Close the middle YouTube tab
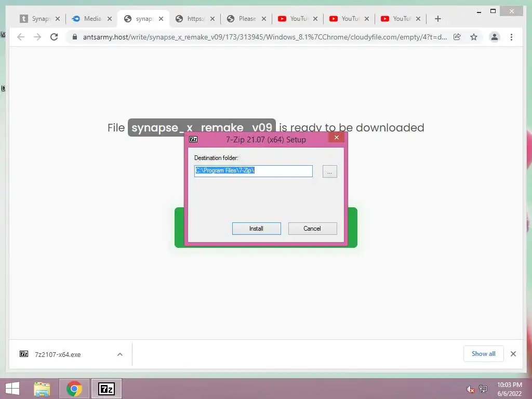The width and height of the screenshot is (532, 399). [367, 19]
